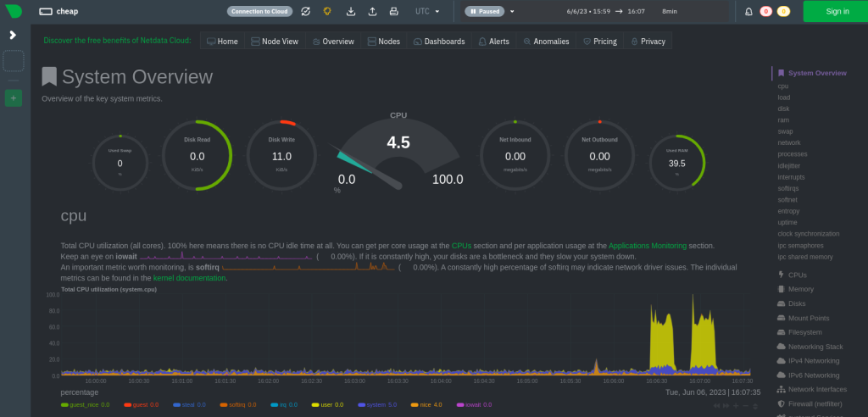Click the cloud sync refresh icon

305,11
